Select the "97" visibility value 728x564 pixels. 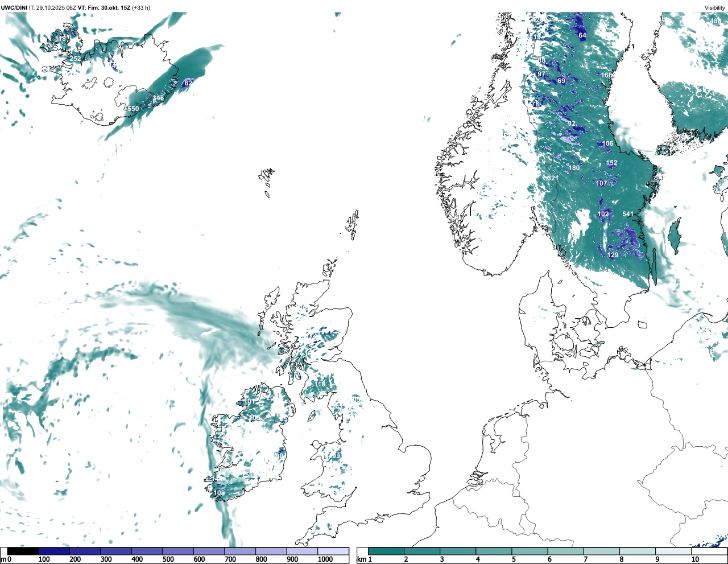[541, 75]
